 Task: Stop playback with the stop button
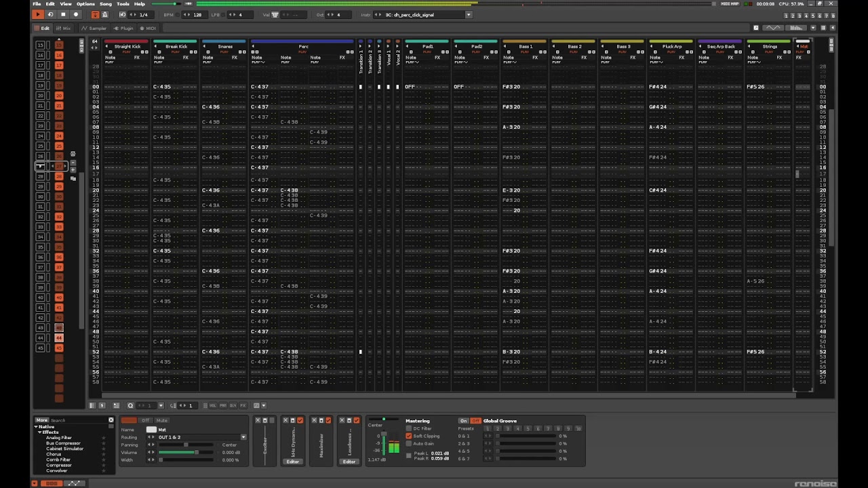point(63,14)
